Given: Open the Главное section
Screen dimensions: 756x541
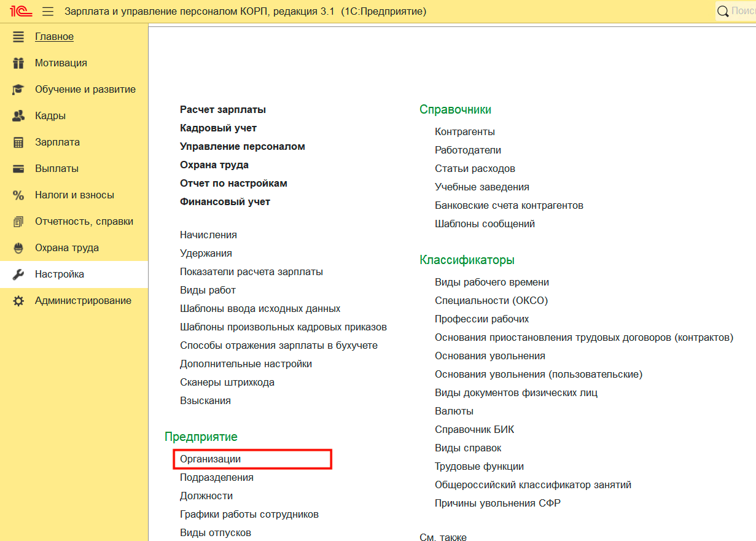Looking at the screenshot, I should [54, 37].
